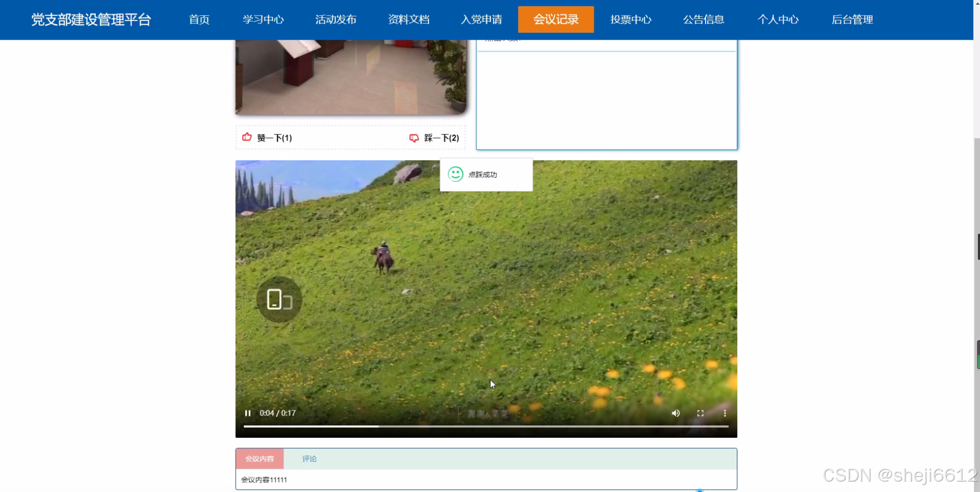
Task: Pause the video playback
Action: point(248,413)
